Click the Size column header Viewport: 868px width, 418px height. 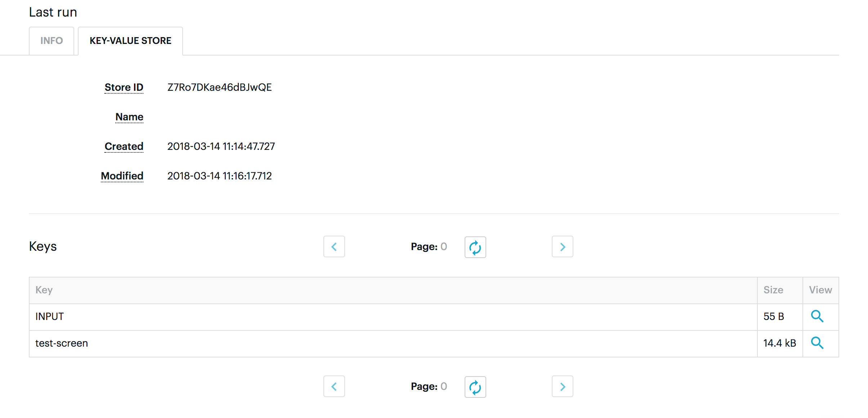pos(773,290)
